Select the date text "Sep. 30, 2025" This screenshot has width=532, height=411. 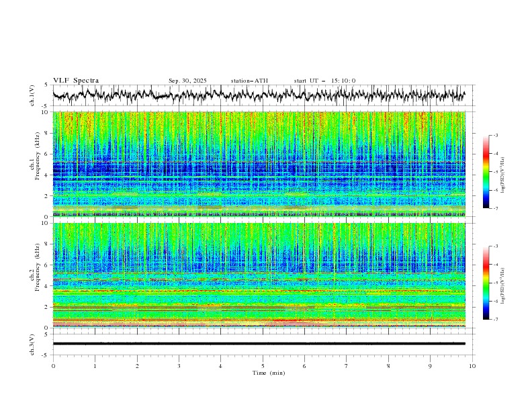click(187, 81)
